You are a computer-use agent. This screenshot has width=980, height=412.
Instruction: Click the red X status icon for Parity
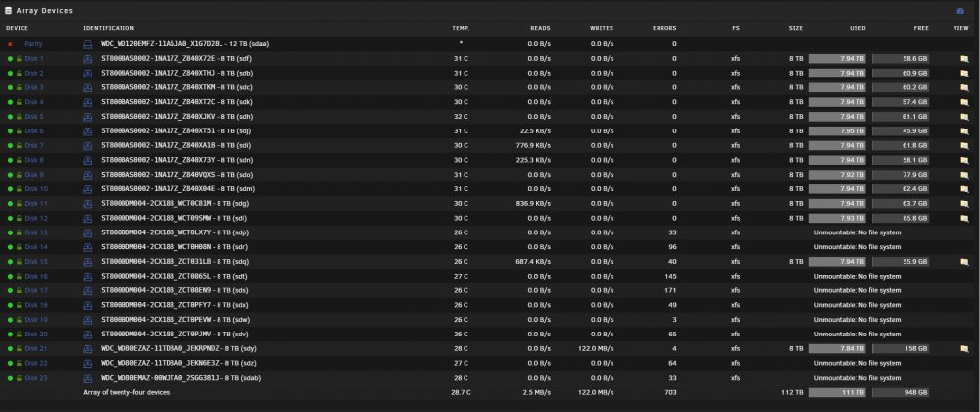click(10, 44)
